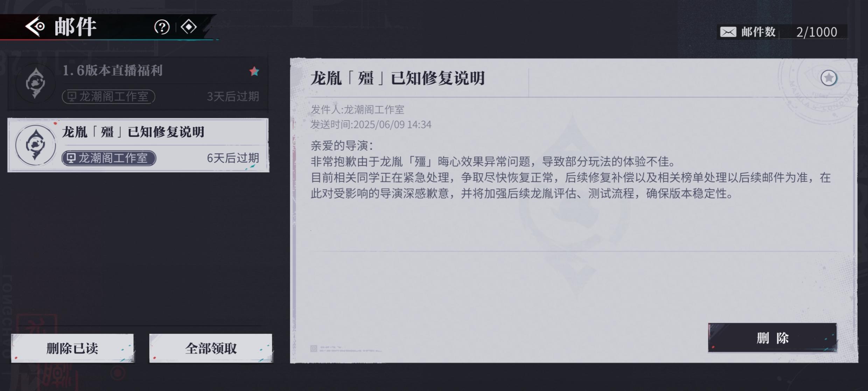Click the 发件人:龙潮阁工作室 sender line
868x391 pixels.
(357, 110)
